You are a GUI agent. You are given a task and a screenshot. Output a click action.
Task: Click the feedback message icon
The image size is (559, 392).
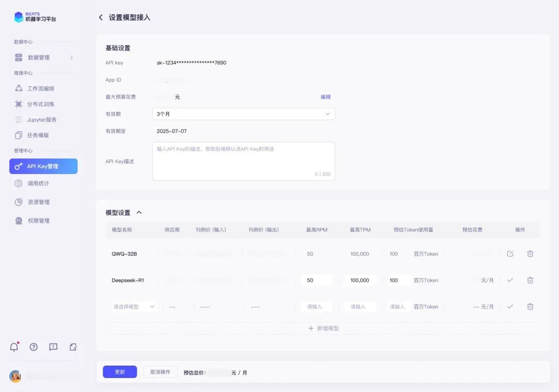coord(53,347)
